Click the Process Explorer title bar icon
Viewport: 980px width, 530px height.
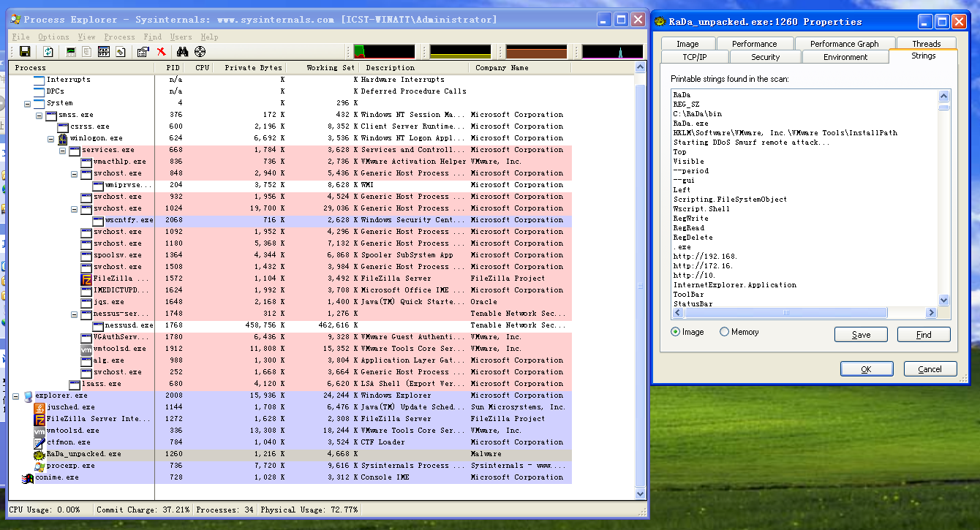[15, 19]
